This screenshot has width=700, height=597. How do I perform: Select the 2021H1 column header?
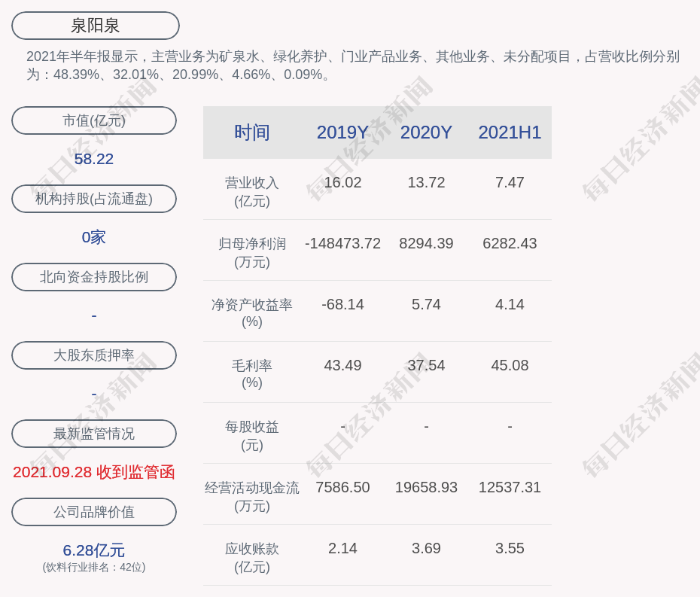510,132
